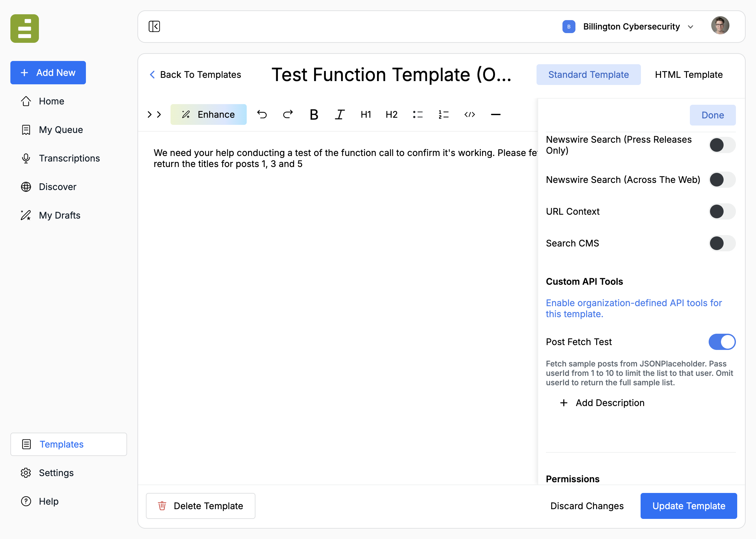This screenshot has width=756, height=539.
Task: Open Home from the sidebar
Action: point(52,101)
